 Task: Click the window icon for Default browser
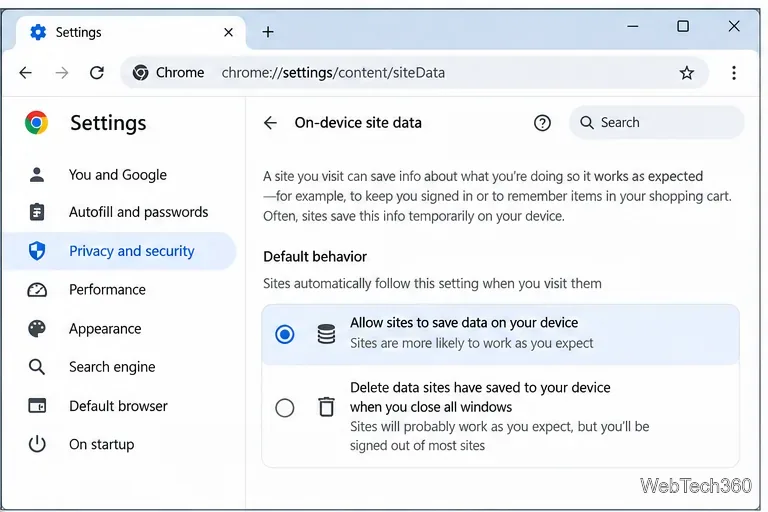coord(37,406)
